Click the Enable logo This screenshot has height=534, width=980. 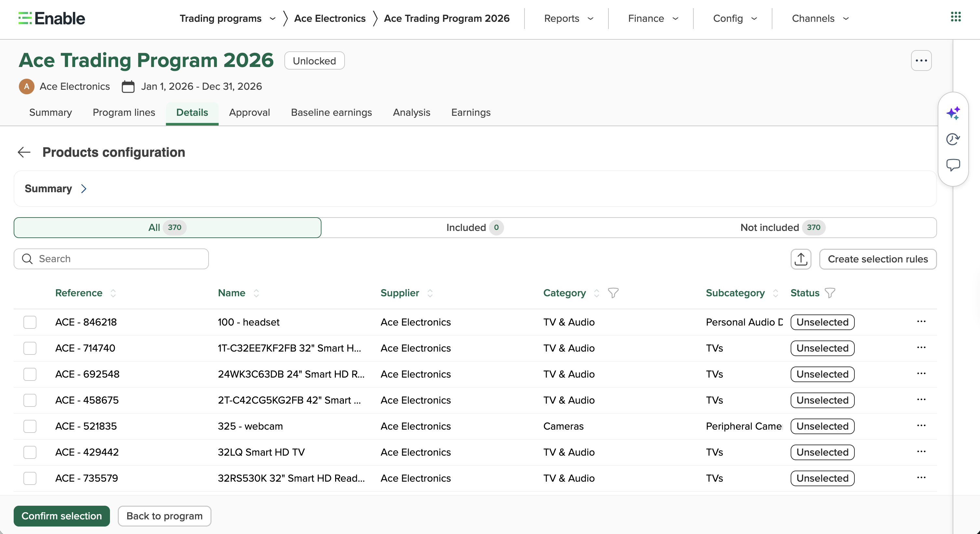pyautogui.click(x=52, y=18)
